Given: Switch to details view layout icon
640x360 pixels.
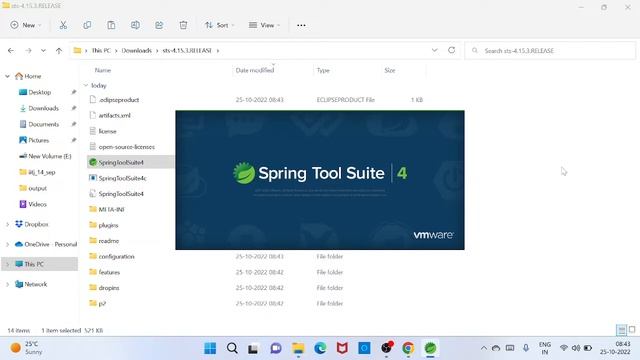Looking at the screenshot, I should [x=621, y=330].
